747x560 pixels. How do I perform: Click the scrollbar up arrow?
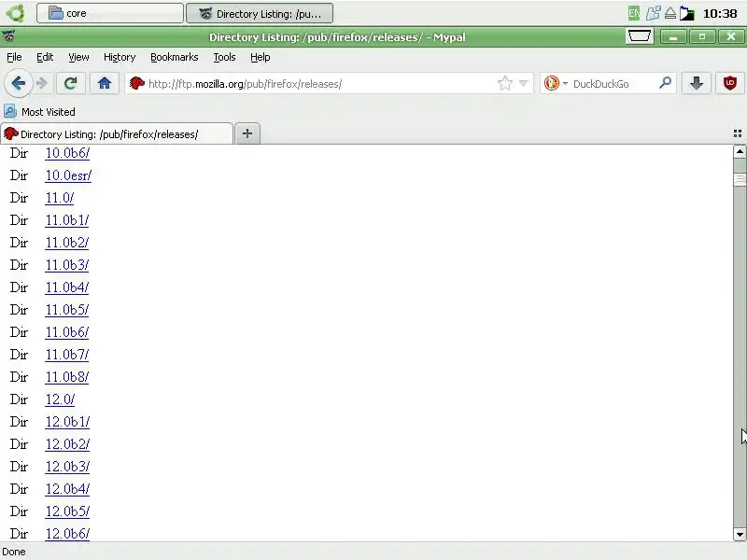740,152
